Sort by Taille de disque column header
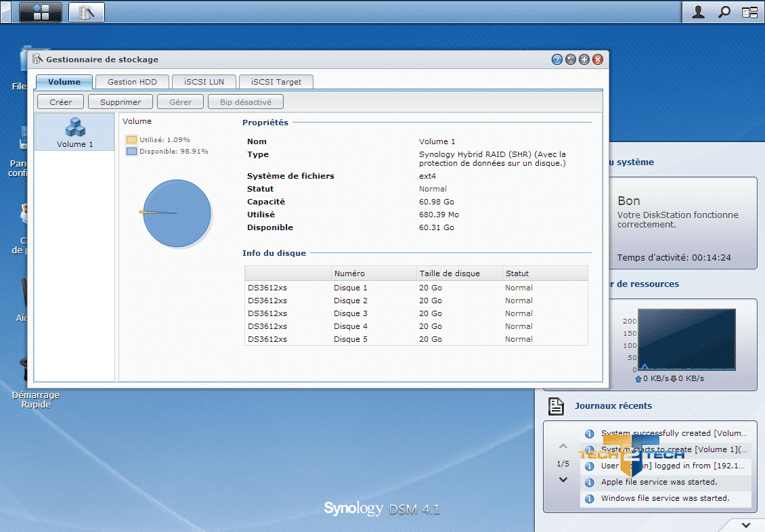765x532 pixels. coord(459,273)
